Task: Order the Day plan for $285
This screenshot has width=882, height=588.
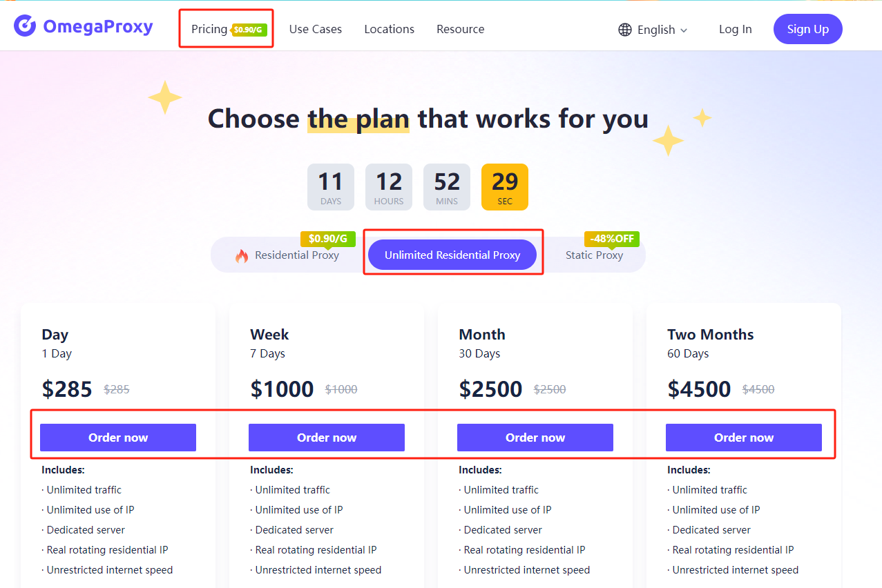Action: 118,438
